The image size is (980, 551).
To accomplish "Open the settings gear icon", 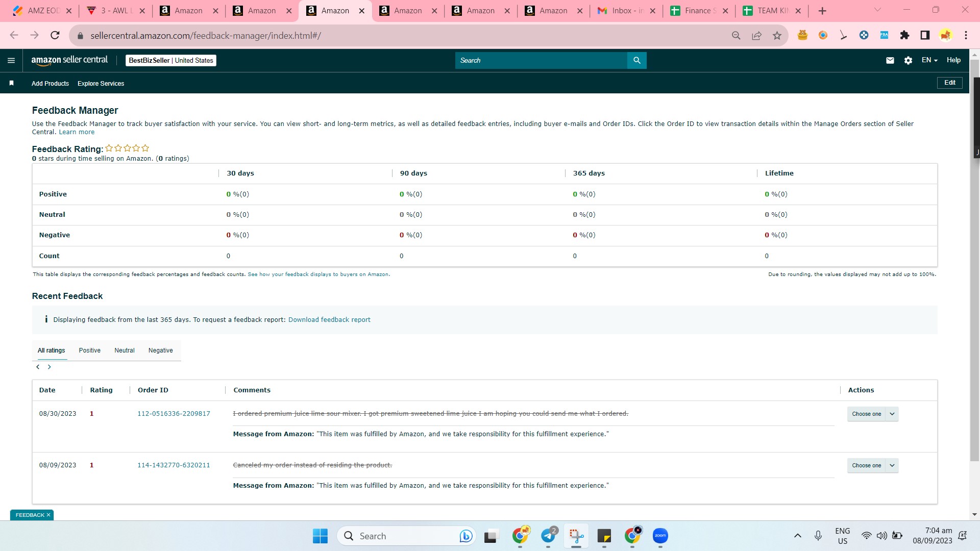I will tap(908, 60).
